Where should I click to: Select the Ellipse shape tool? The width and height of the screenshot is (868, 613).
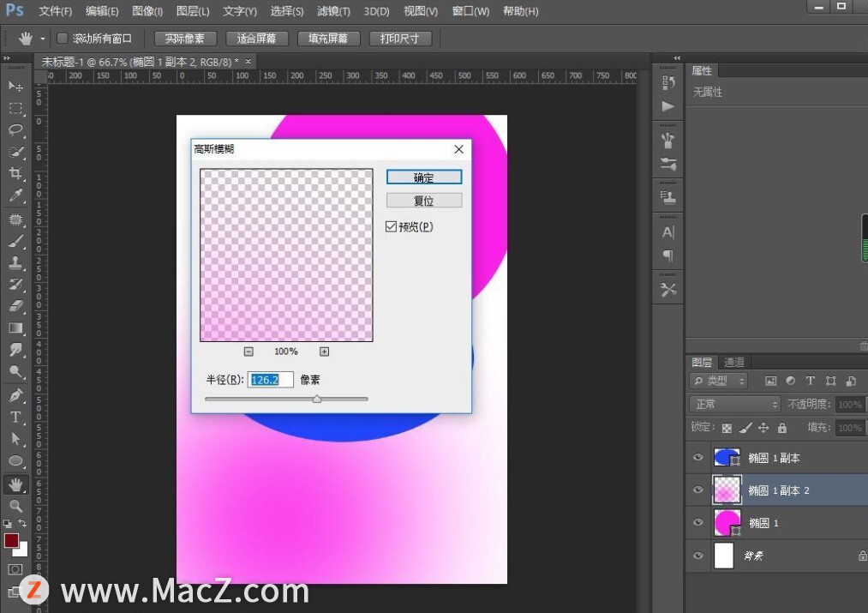(15, 460)
